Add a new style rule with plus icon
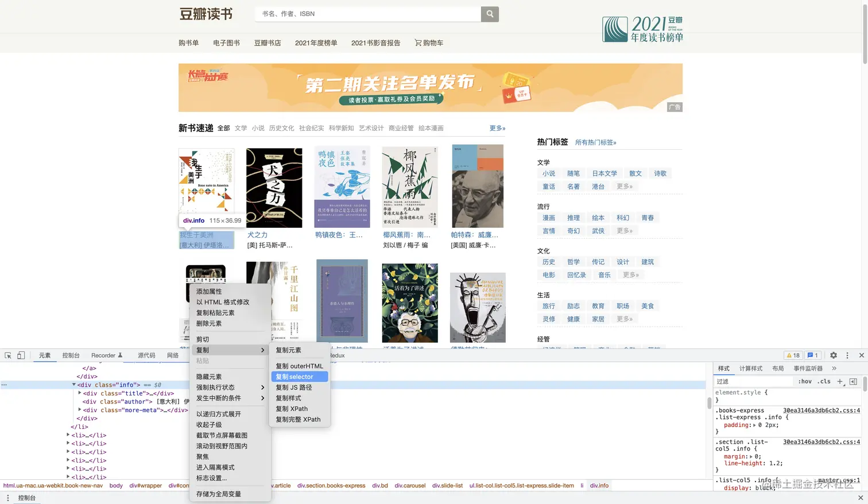868x504 pixels. [x=840, y=381]
